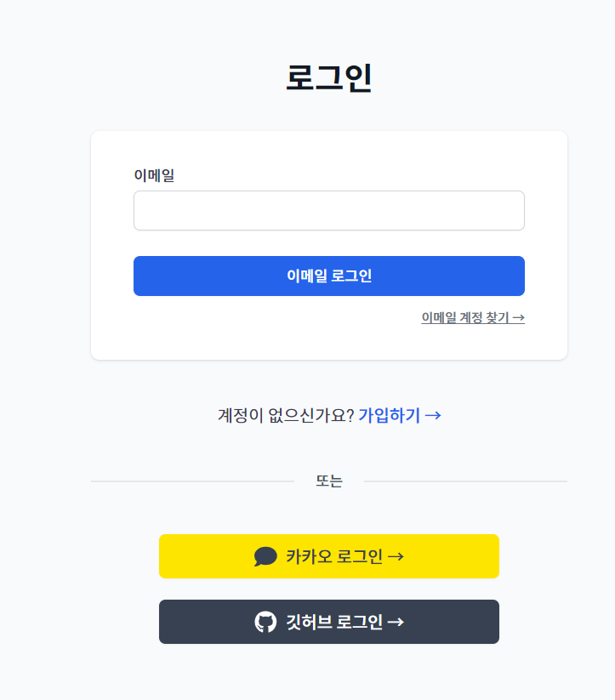
Task: Click the divider line right of 또는
Action: pyautogui.click(x=465, y=481)
